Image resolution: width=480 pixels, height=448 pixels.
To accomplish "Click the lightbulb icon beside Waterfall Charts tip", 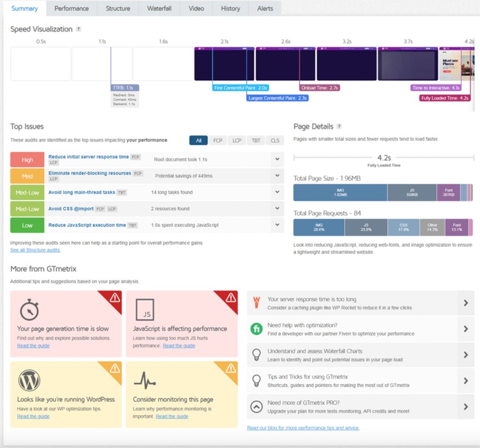I will tap(256, 355).
